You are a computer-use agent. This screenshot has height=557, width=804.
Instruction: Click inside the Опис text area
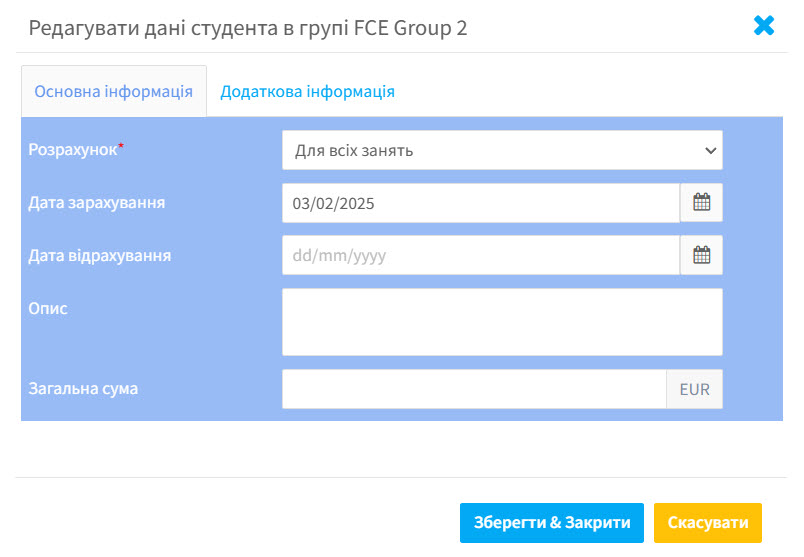tap(501, 322)
